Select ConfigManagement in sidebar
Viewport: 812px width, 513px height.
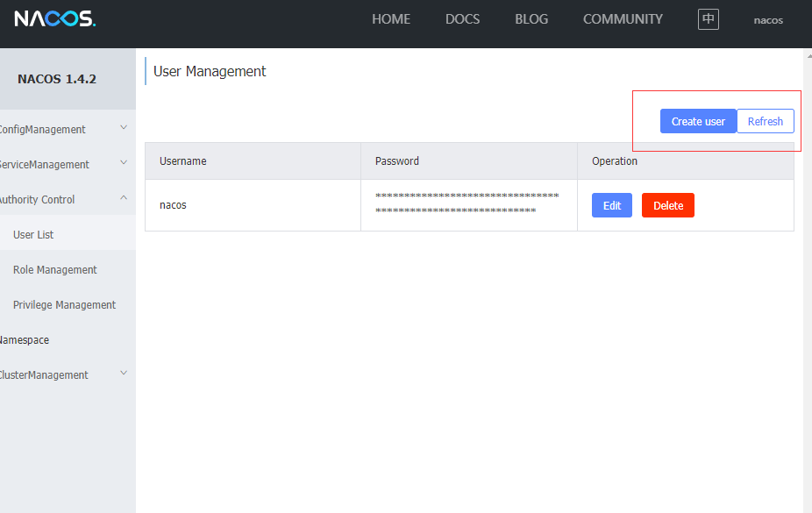(x=42, y=130)
